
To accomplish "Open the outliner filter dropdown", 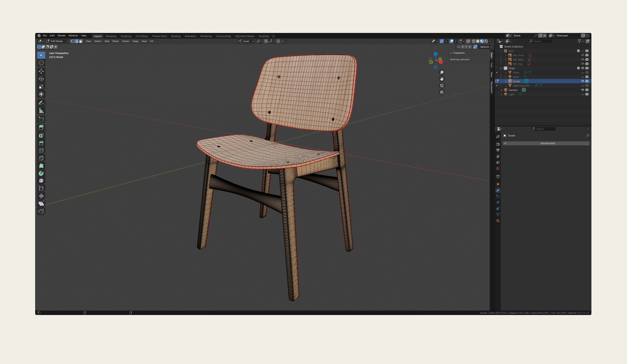I will (x=581, y=41).
